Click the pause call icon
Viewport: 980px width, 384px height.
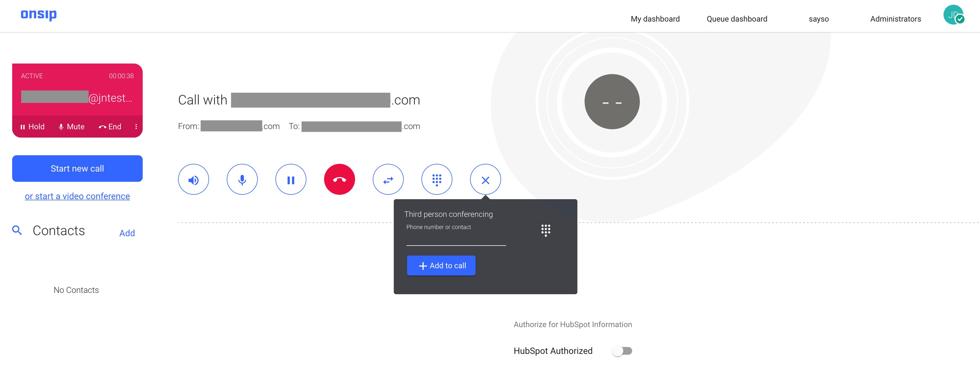(290, 179)
